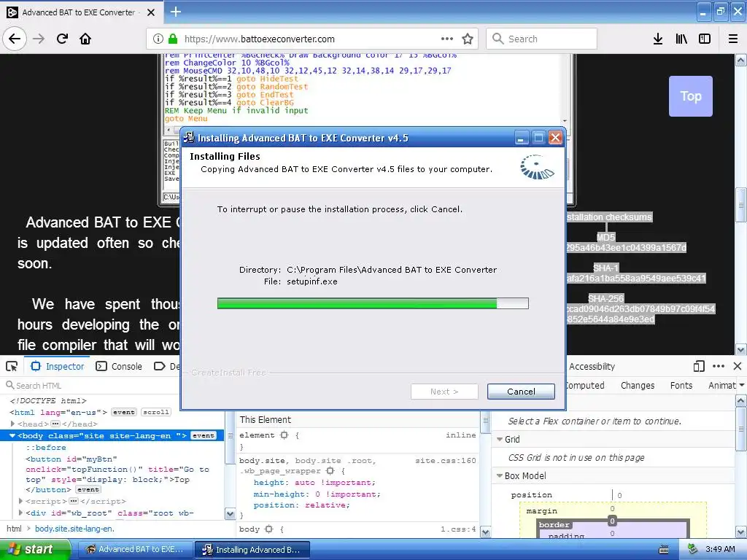Click the 1.css:4 source link
This screenshot has height=560, width=747.
(x=458, y=529)
